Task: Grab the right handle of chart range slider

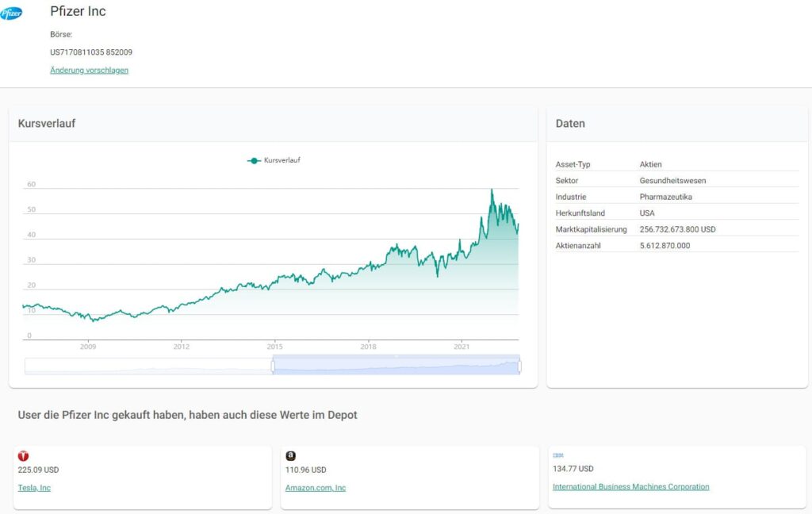Action: click(x=519, y=366)
